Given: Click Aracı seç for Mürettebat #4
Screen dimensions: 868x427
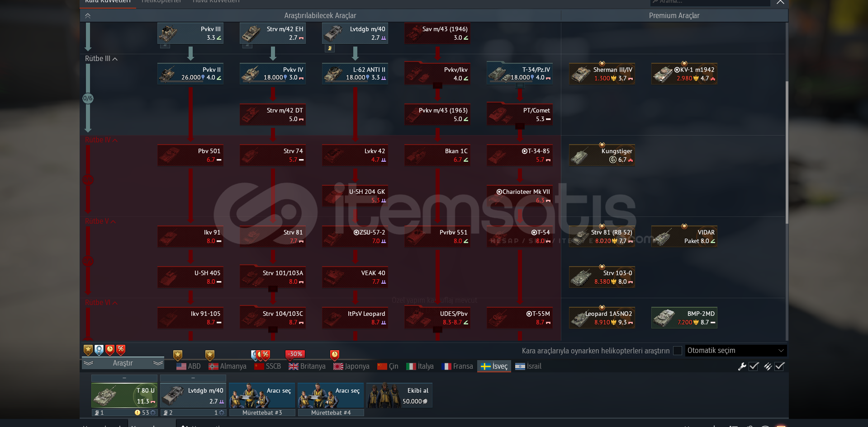Looking at the screenshot, I should (331, 395).
